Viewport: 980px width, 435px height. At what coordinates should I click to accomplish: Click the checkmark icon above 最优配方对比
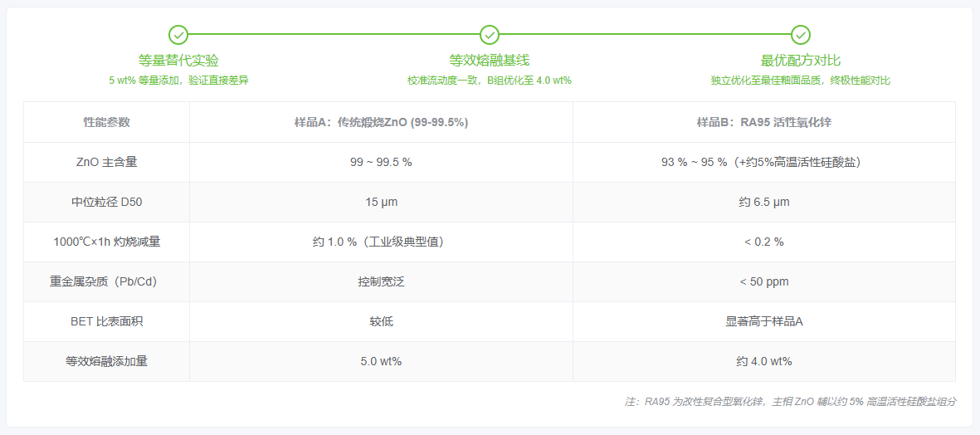(801, 34)
